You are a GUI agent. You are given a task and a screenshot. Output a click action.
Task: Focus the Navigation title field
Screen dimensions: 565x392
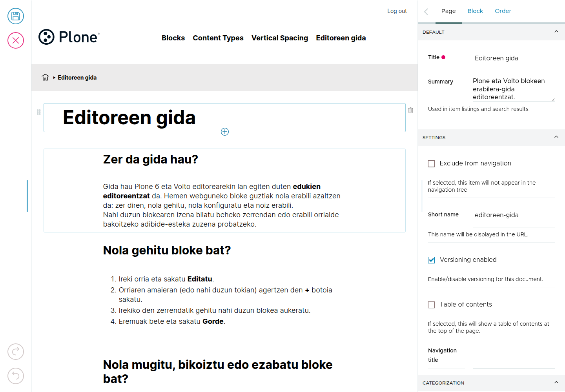(514, 356)
